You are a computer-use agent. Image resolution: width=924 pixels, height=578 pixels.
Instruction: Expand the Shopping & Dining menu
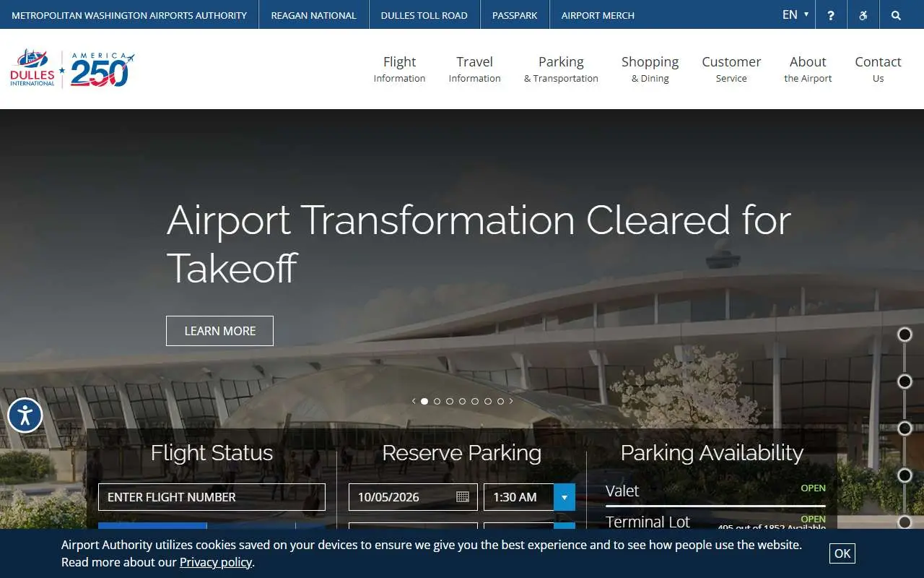point(650,69)
